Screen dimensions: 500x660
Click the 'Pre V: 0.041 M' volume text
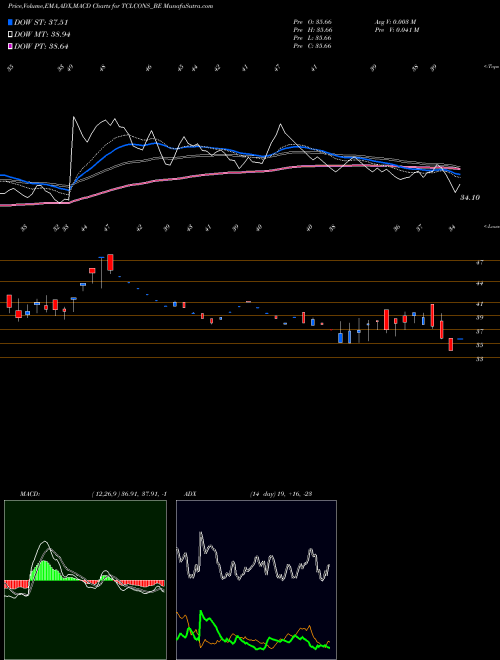[x=396, y=30]
